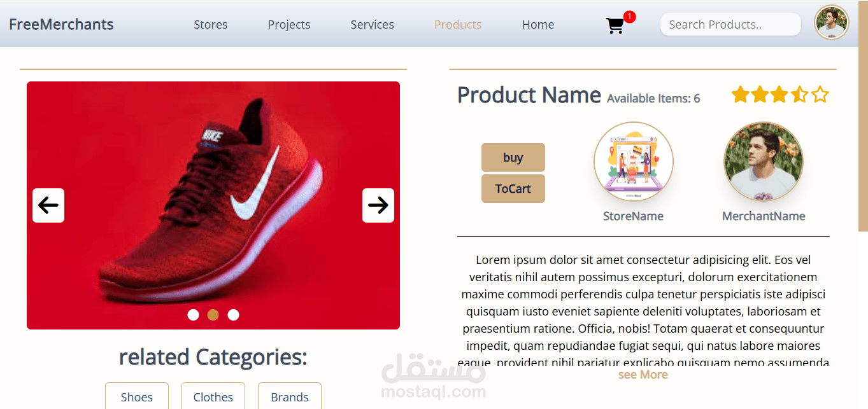This screenshot has width=868, height=409.
Task: Select the highlighted middle carousel dot
Action: tap(213, 315)
